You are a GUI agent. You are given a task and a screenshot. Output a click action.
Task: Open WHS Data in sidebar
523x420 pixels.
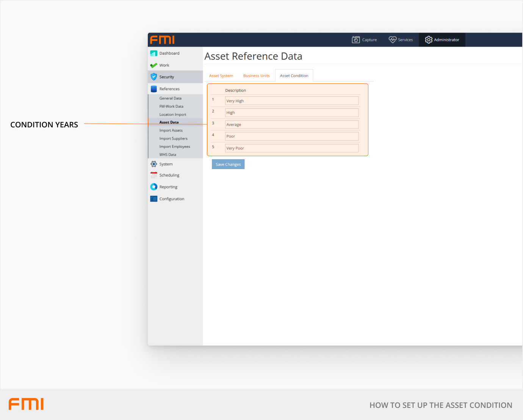pyautogui.click(x=168, y=155)
